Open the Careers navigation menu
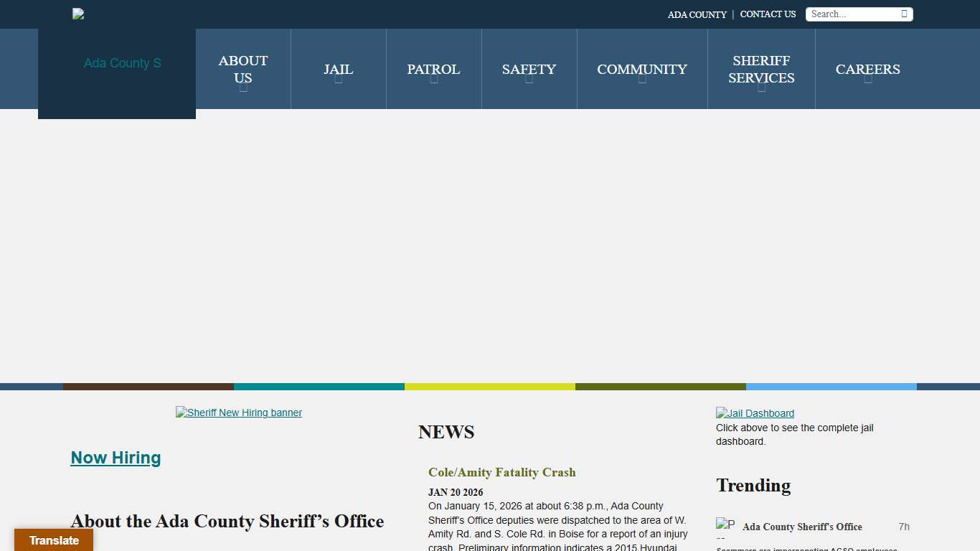Image resolution: width=980 pixels, height=551 pixels. click(x=867, y=70)
